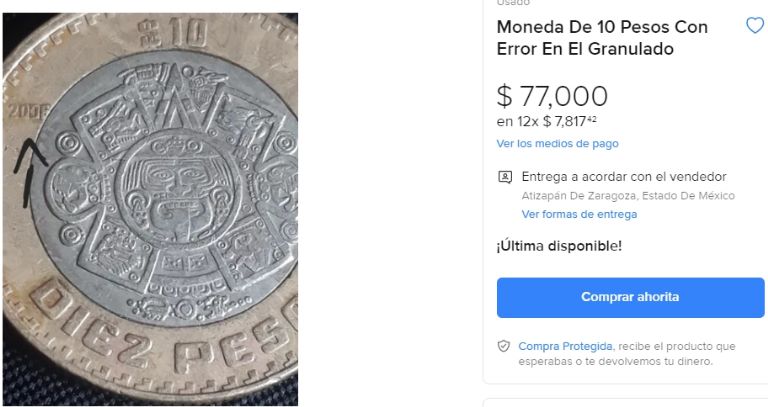Click the Compra Protegida shield icon
This screenshot has width=768, height=407.
coord(504,346)
